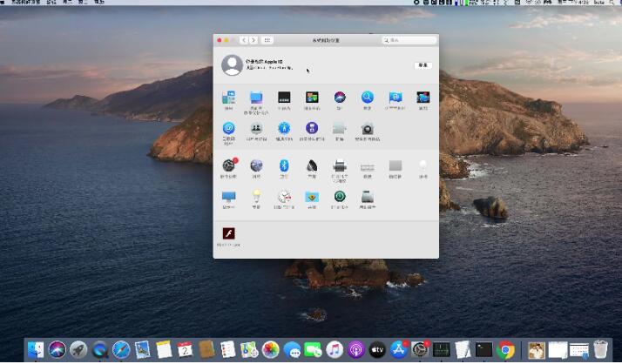Open the Bluetooth preferences pane

pos(284,165)
